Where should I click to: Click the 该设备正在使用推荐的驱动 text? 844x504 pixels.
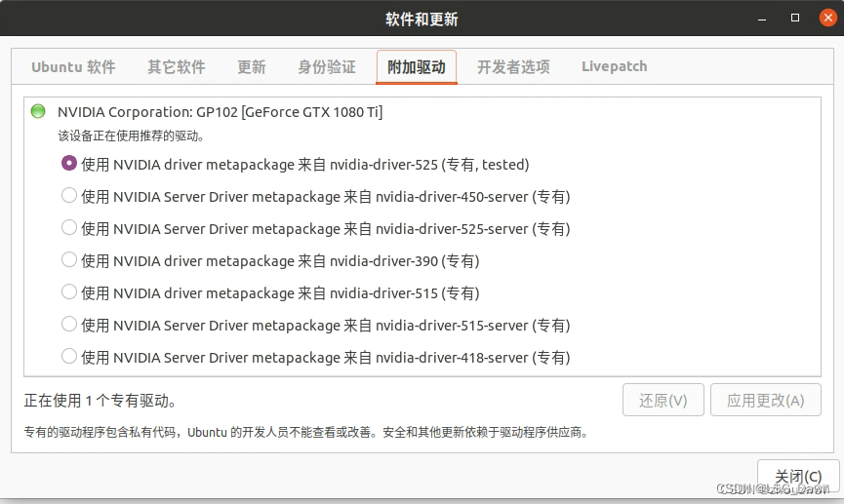click(131, 136)
